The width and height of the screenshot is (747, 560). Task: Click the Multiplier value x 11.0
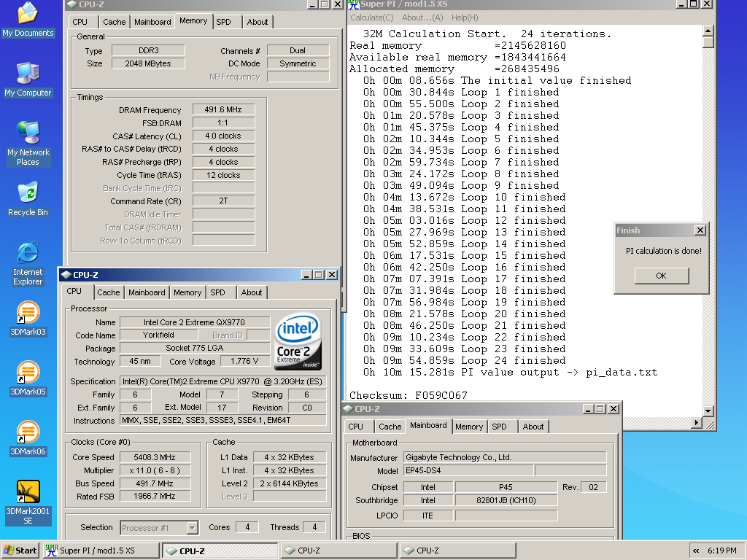(155, 470)
